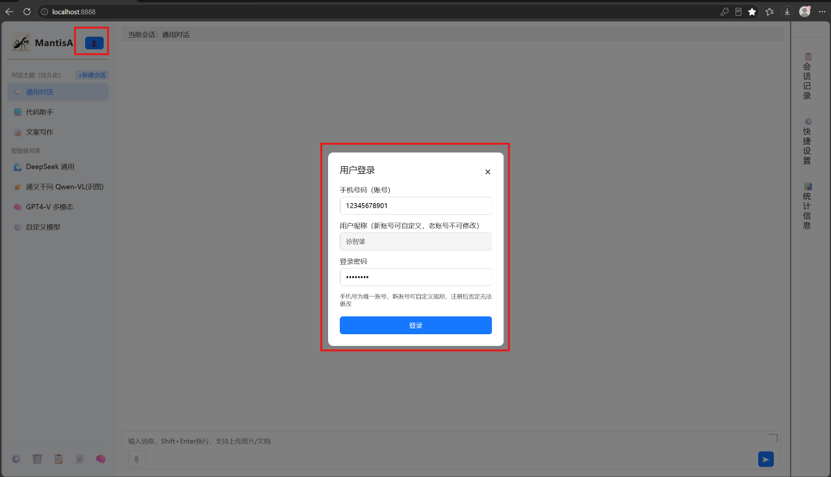Image resolution: width=831 pixels, height=477 pixels.
Task: Click the blue 登录 button
Action: click(x=416, y=325)
